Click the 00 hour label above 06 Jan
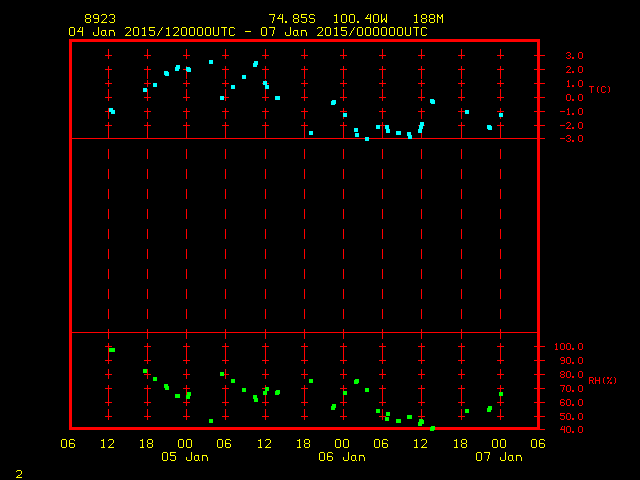Viewport: 640px width, 480px height. pyautogui.click(x=342, y=444)
